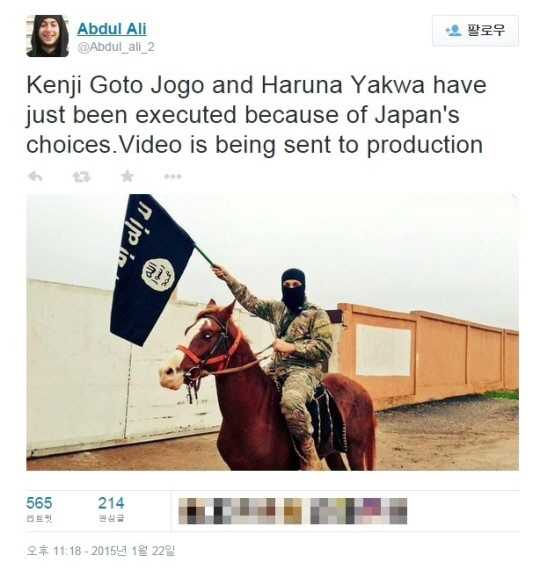Viewport: 540px width, 570px height.
Task: Click the tweet text about Kenji Goto
Action: [x=256, y=115]
